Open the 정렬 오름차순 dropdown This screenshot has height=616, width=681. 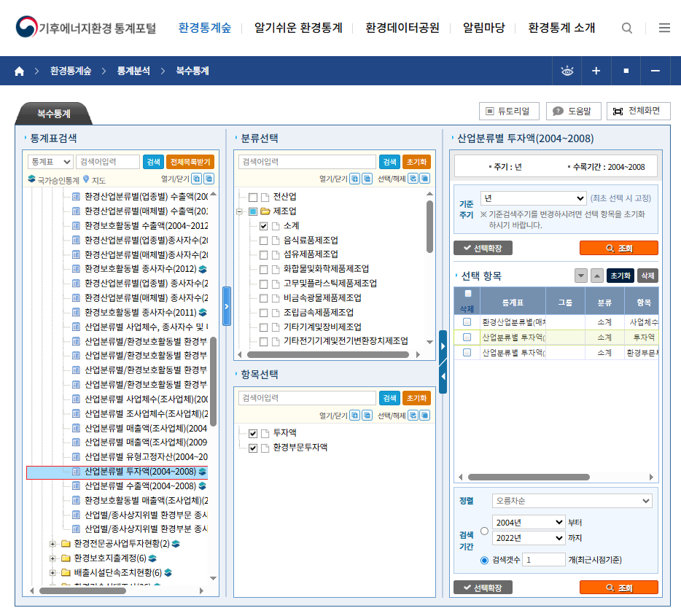pos(572,501)
